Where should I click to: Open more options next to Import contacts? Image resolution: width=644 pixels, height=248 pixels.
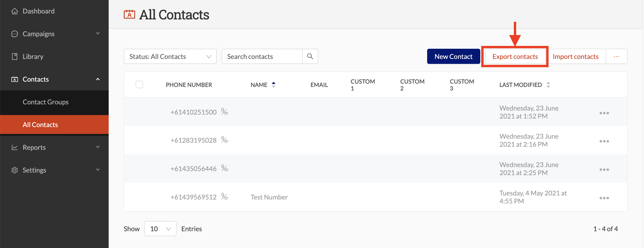tap(617, 56)
